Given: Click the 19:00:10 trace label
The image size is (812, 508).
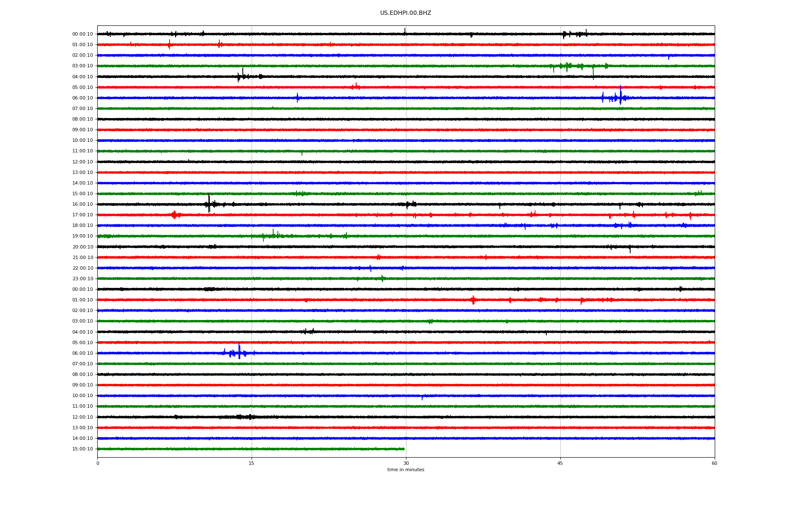Looking at the screenshot, I should point(82,236).
